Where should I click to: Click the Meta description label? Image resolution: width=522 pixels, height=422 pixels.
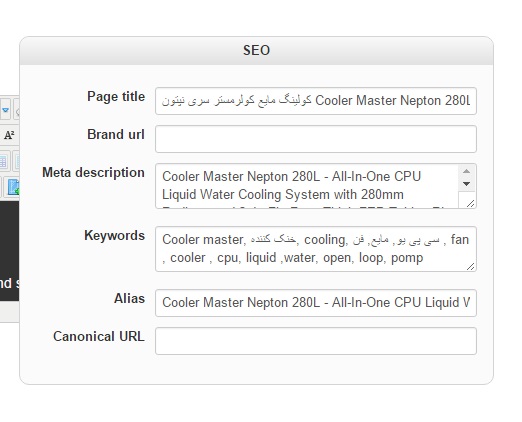pyautogui.click(x=93, y=173)
